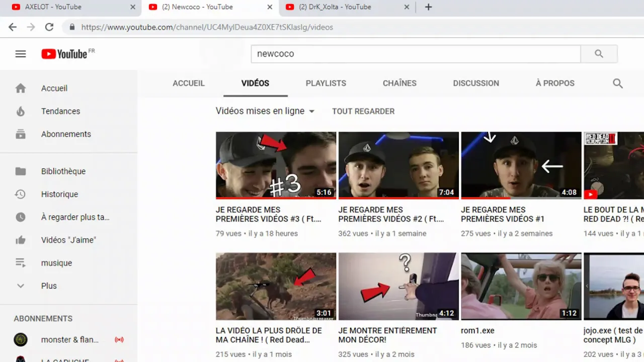The height and width of the screenshot is (362, 644).
Task: Click title JE REGARDE MES PREMIÈRES VIDÉOS #3
Action: click(269, 214)
